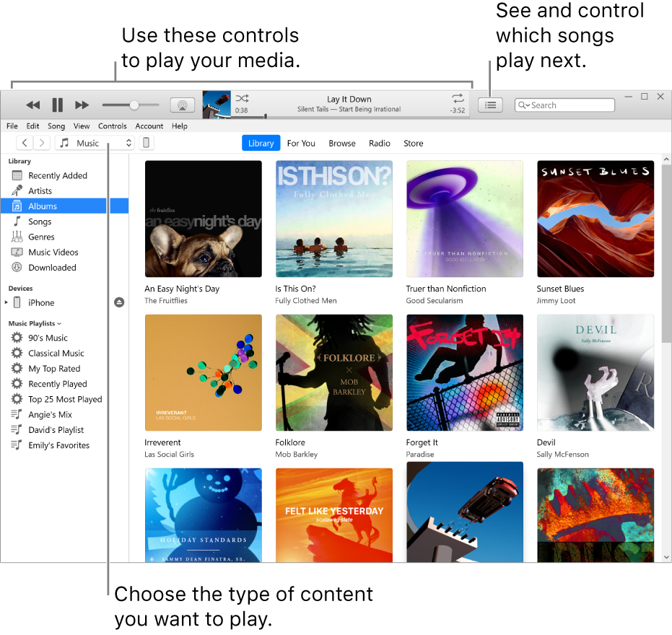Skip to the next track
Screen dimensions: 672x635
click(82, 105)
